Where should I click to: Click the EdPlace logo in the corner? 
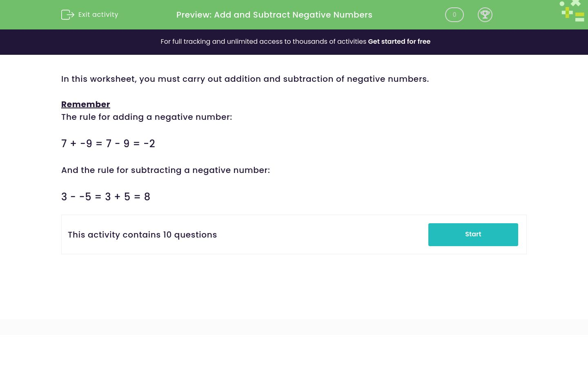pyautogui.click(x=572, y=11)
